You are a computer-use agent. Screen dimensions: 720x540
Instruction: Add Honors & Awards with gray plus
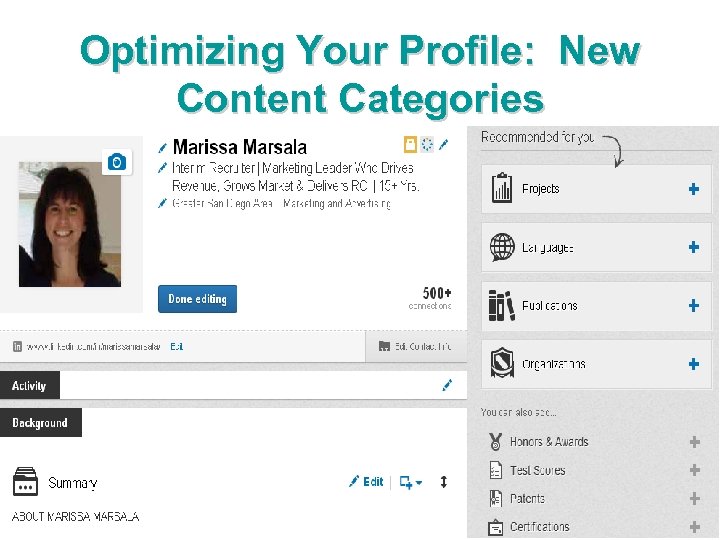(x=695, y=442)
